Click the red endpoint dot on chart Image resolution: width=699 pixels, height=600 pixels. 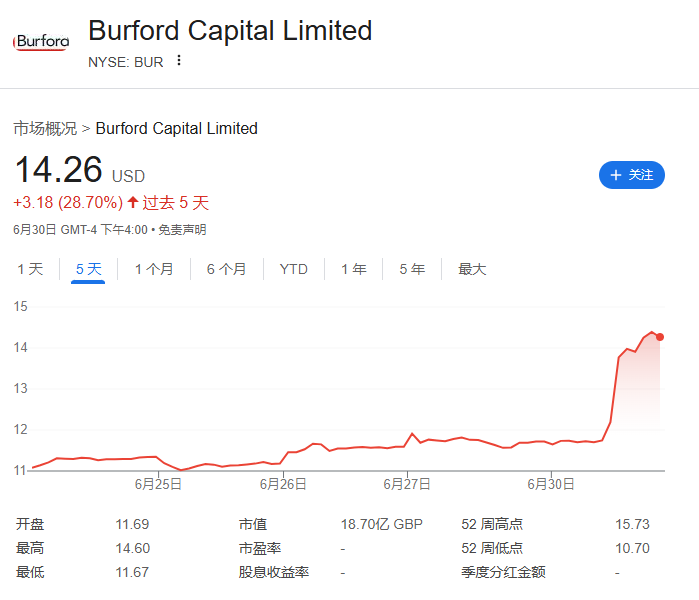pos(660,337)
